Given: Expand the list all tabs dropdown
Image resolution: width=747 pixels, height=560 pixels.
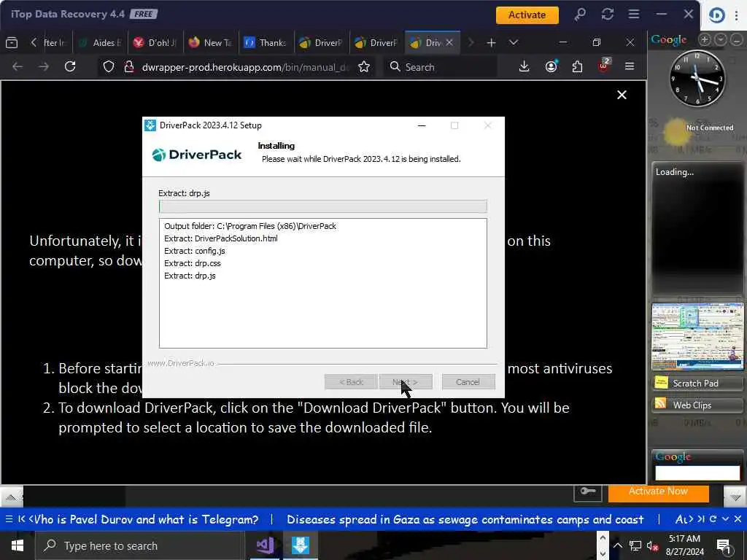Looking at the screenshot, I should tap(513, 43).
